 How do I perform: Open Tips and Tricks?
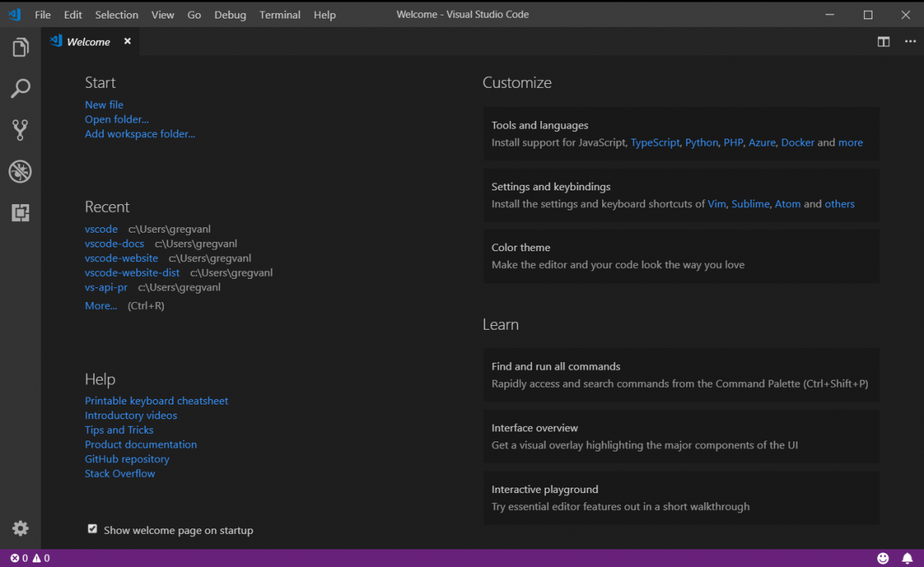[x=119, y=430]
